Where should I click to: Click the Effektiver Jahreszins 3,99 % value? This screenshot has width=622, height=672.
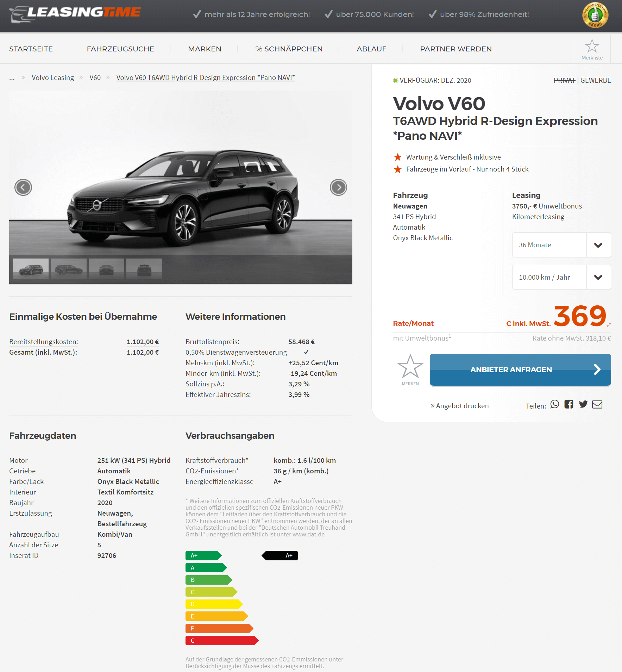(x=299, y=394)
